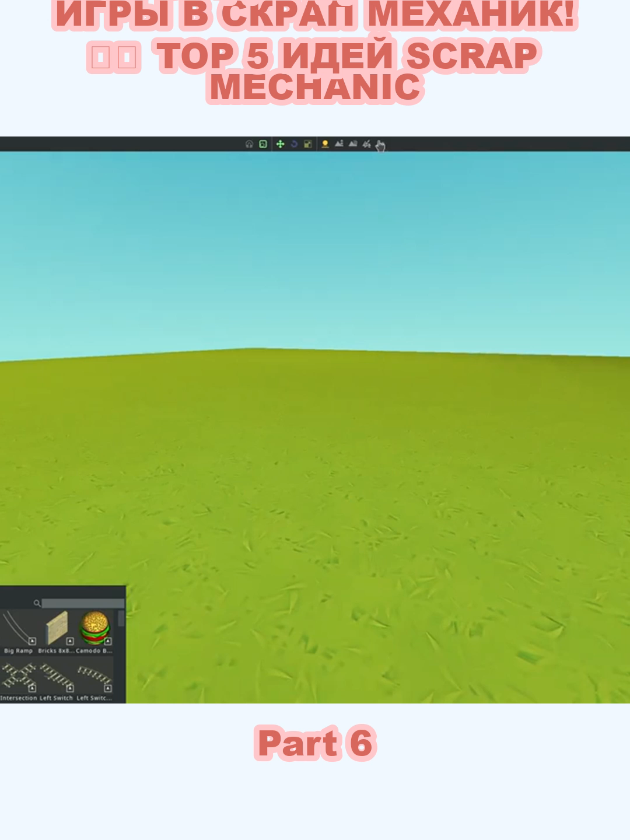Focus the asset panel search field
Image resolution: width=630 pixels, height=840 pixels.
coord(83,603)
